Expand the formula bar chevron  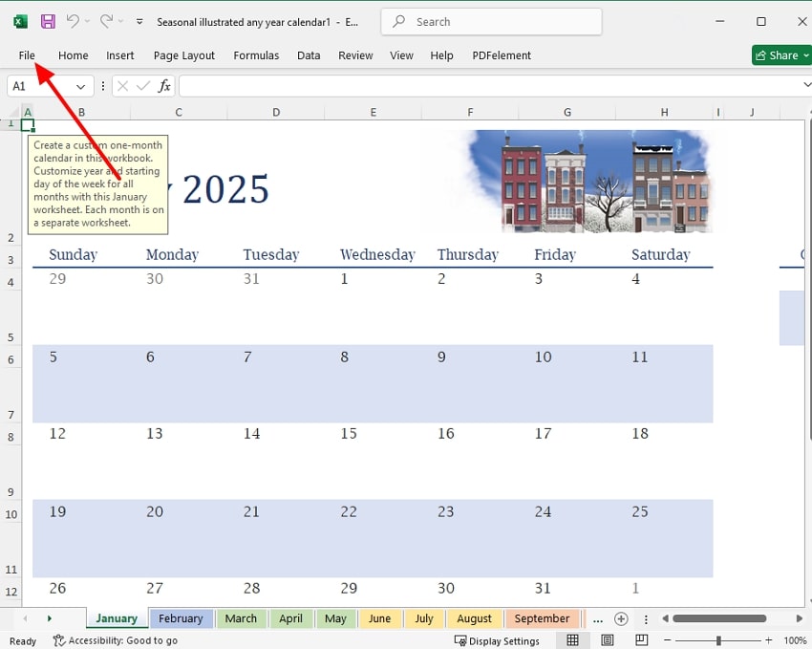coord(806,84)
